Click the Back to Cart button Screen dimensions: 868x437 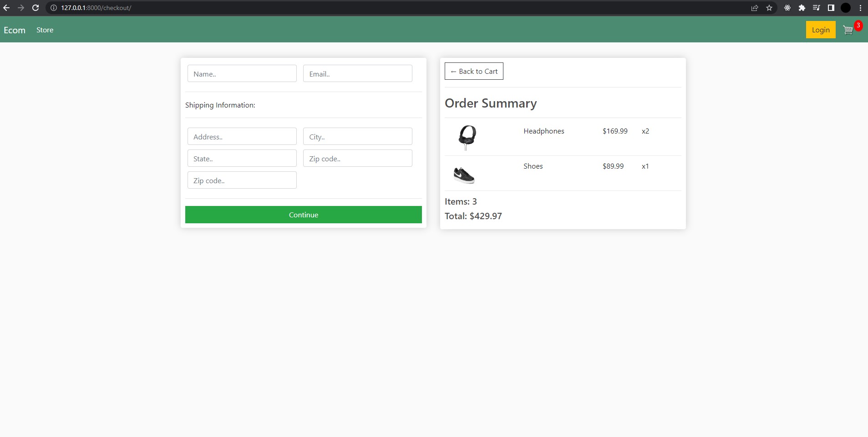point(474,71)
